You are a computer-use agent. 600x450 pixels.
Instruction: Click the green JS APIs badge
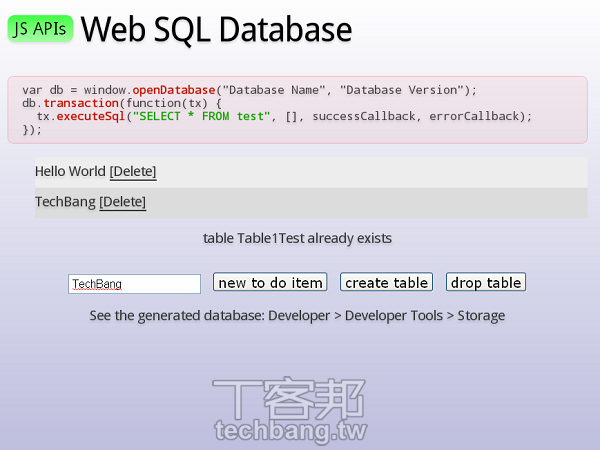pos(41,29)
